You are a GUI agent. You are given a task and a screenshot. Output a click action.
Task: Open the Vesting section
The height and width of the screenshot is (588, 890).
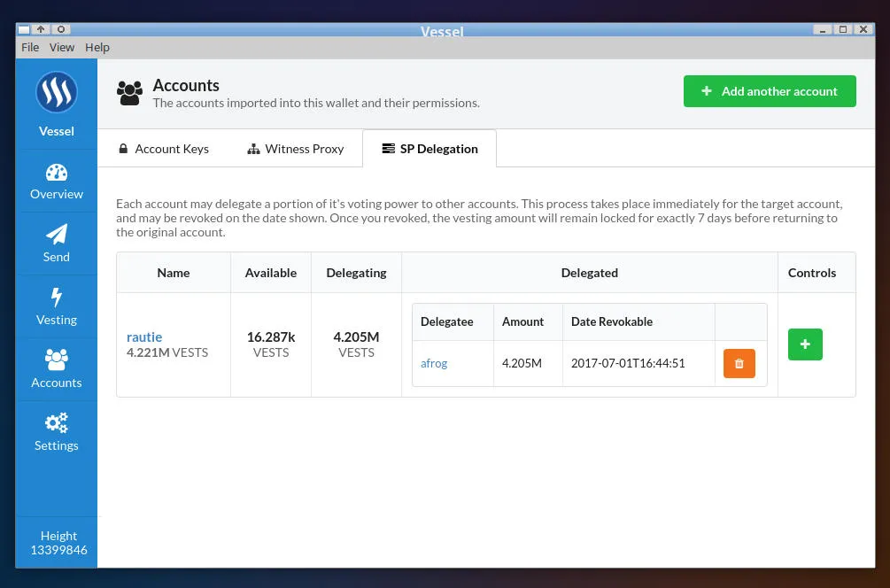click(x=56, y=307)
